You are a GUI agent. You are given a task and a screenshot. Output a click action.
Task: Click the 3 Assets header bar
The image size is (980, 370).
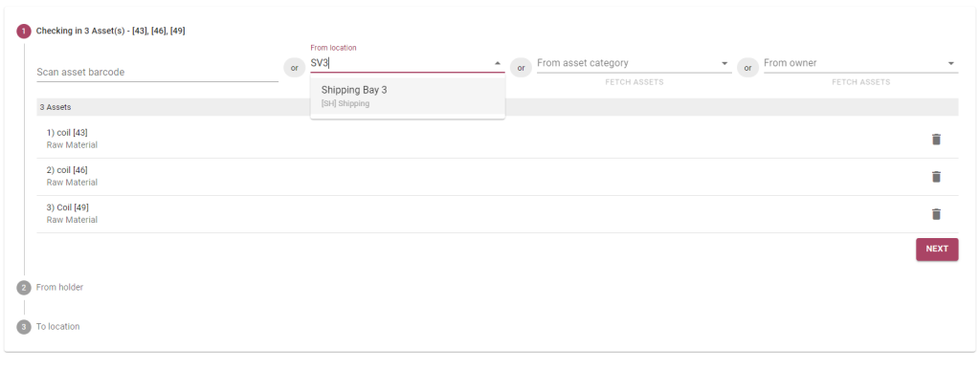(x=498, y=107)
